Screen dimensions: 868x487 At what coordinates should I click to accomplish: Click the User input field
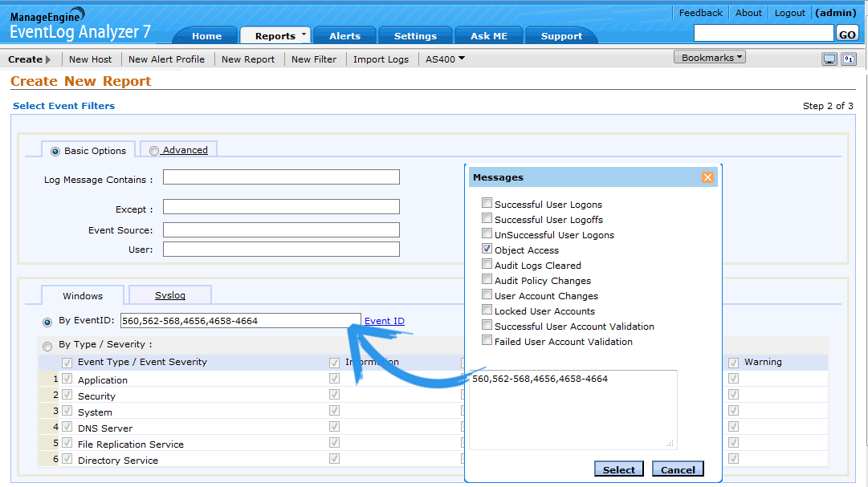281,249
